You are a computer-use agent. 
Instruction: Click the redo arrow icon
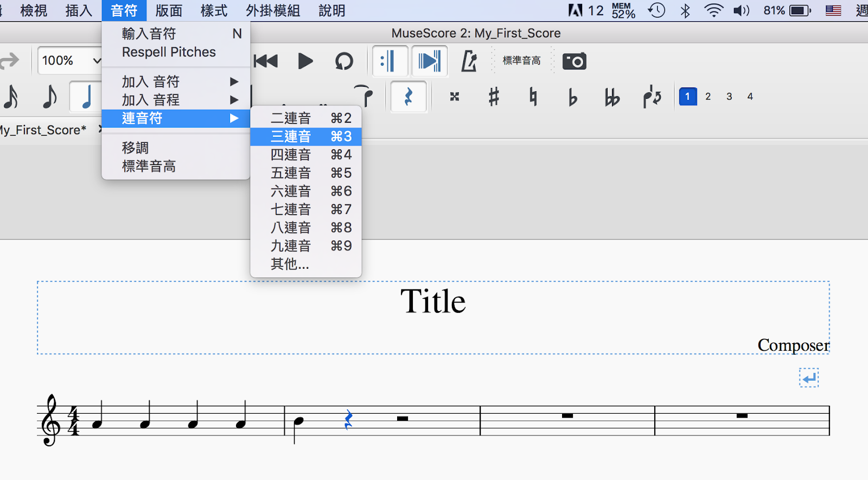pos(9,61)
